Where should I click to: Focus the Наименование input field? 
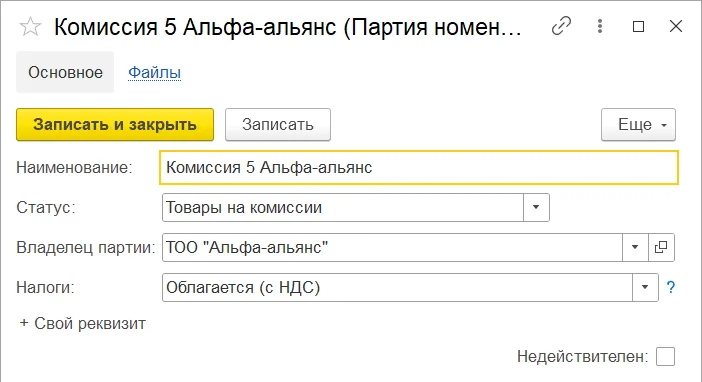(x=419, y=167)
